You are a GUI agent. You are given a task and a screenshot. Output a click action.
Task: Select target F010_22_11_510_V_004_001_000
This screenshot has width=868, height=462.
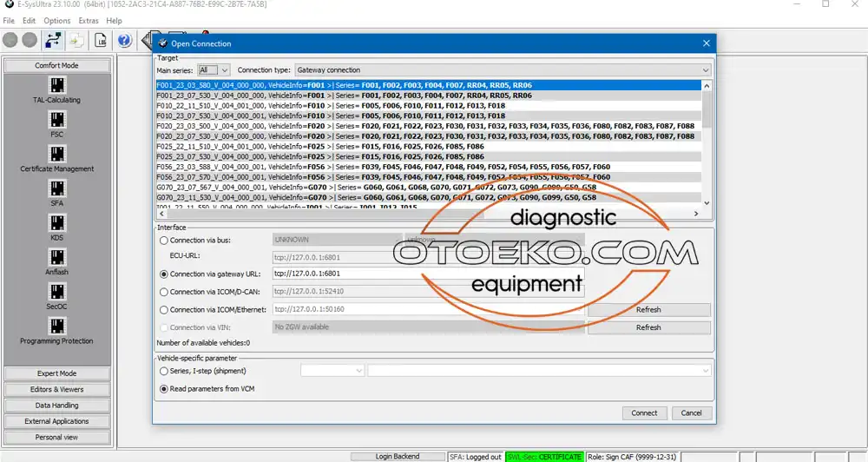point(429,106)
